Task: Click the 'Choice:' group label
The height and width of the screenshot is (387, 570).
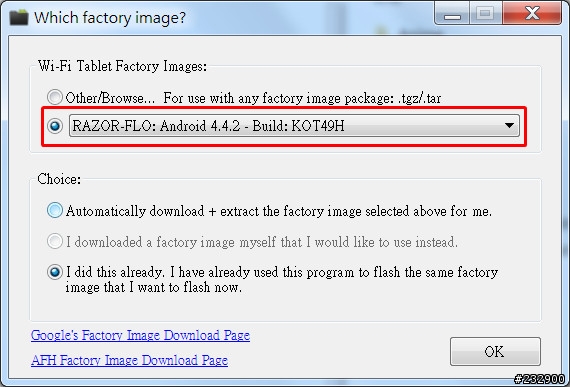Action: (x=59, y=179)
